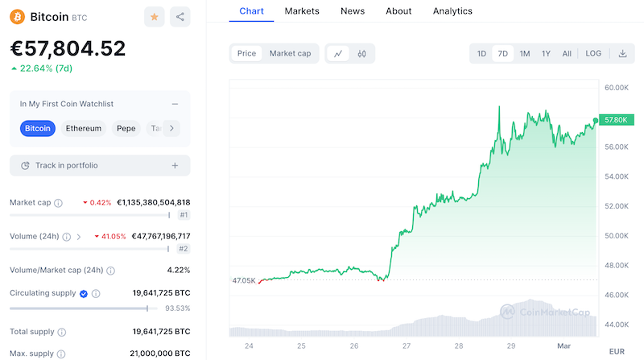Click the Volume/Market cap info icon
The width and height of the screenshot is (644, 360).
click(x=111, y=271)
